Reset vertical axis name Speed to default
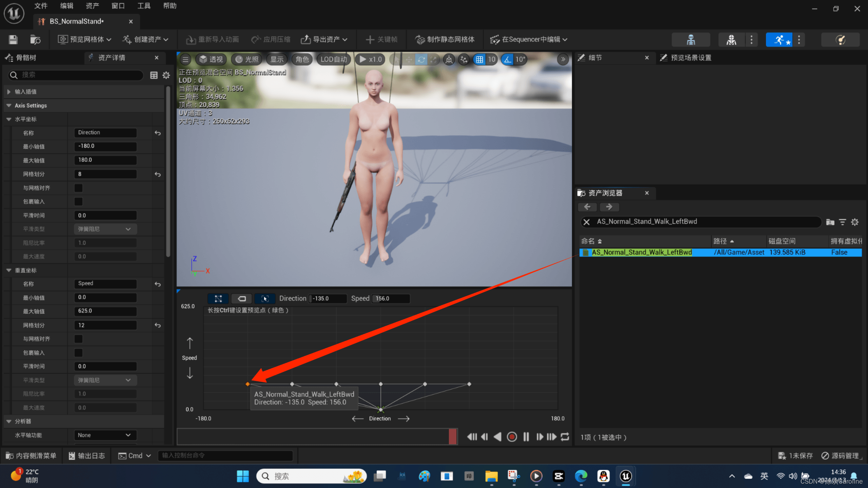868x488 pixels. click(x=158, y=284)
